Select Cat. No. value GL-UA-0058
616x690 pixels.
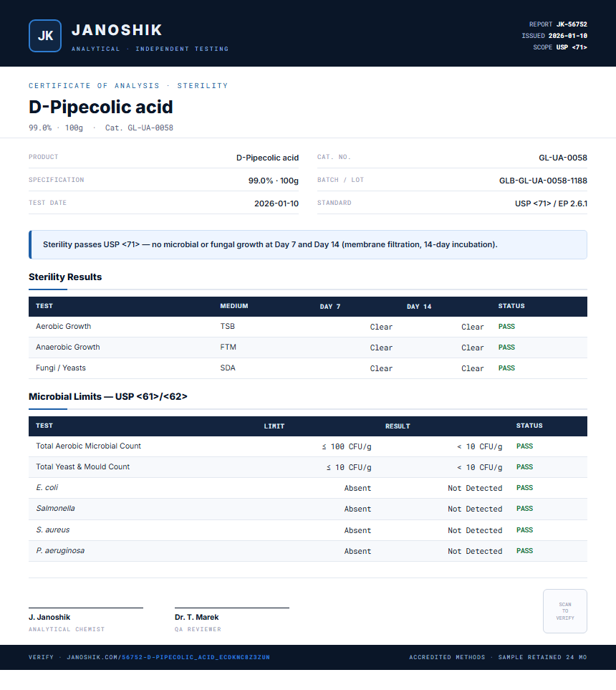[x=563, y=158]
